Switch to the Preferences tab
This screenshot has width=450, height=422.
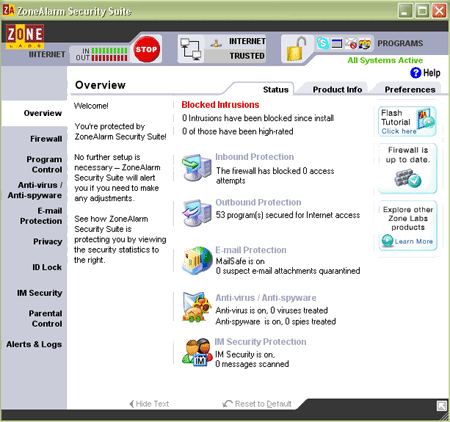click(x=410, y=90)
